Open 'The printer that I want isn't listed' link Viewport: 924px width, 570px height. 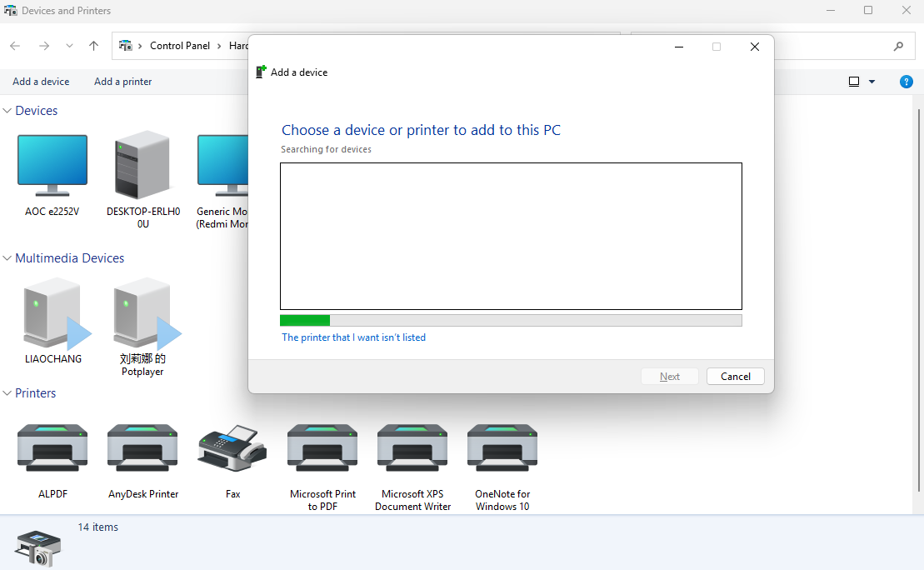(353, 337)
